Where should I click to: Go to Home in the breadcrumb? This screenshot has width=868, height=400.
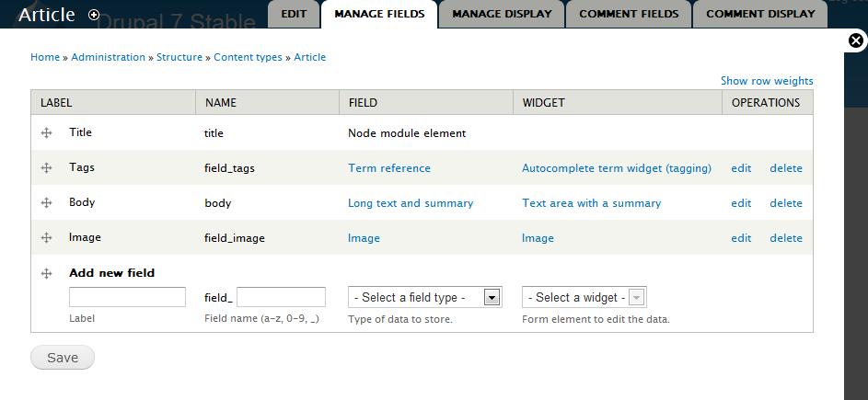pyautogui.click(x=45, y=57)
